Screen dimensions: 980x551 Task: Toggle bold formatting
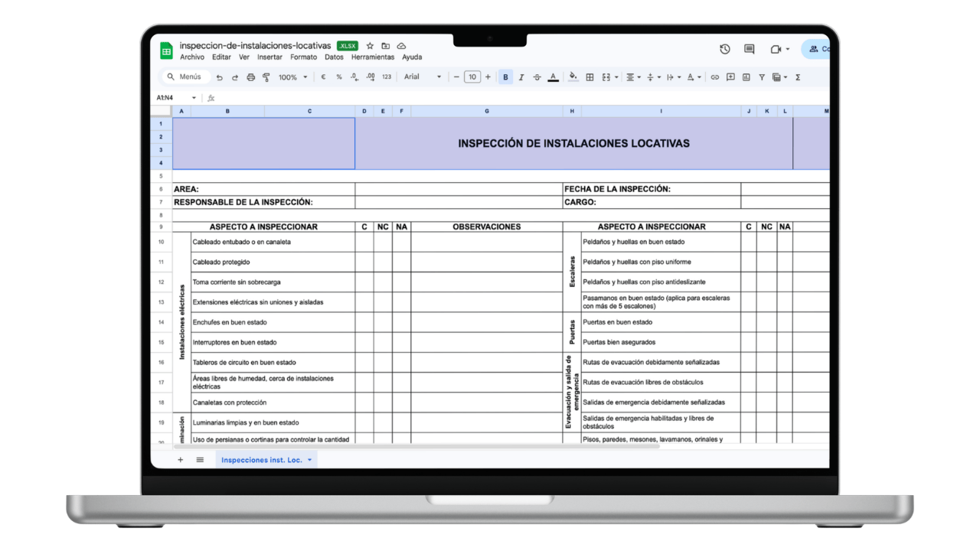[505, 77]
